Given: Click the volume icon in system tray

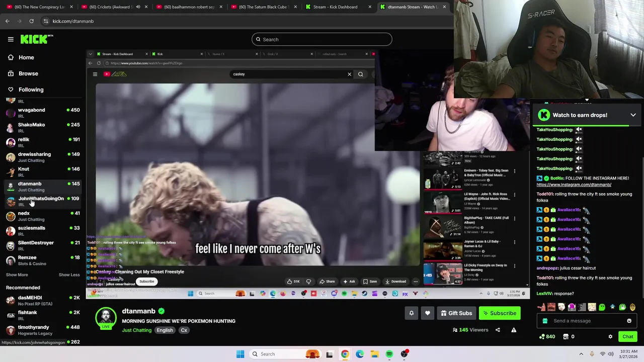Looking at the screenshot, I should click(611, 354).
